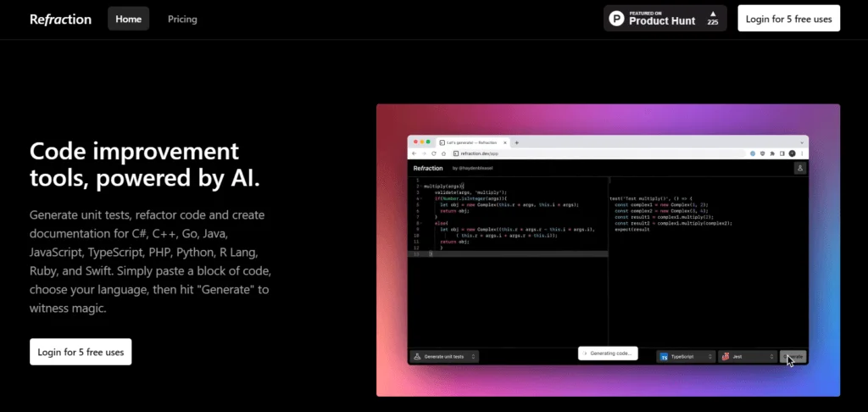Open the Home tab
The width and height of the screenshot is (868, 412).
129,19
